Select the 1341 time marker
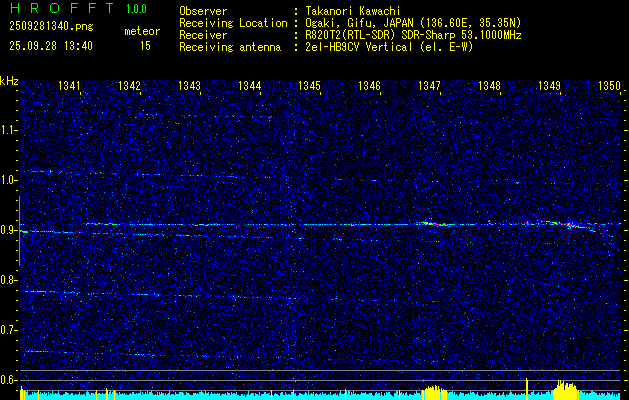Viewport: 629px width, 400px height. [70, 87]
